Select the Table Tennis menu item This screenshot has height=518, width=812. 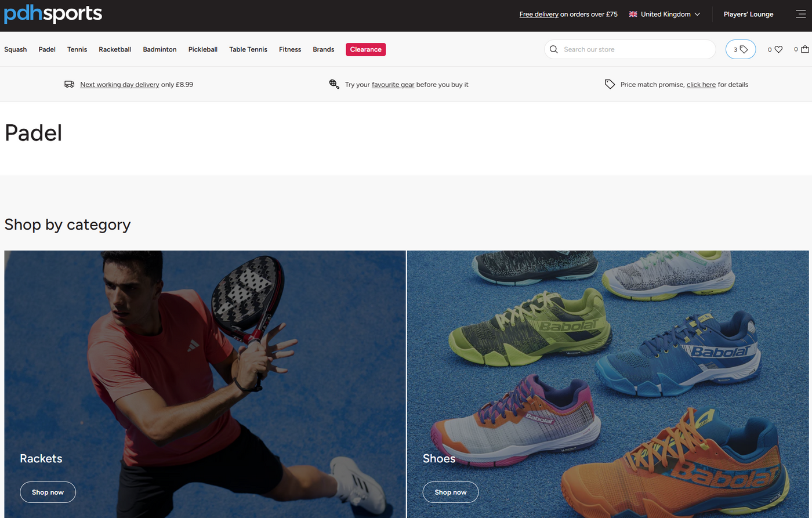(x=248, y=49)
